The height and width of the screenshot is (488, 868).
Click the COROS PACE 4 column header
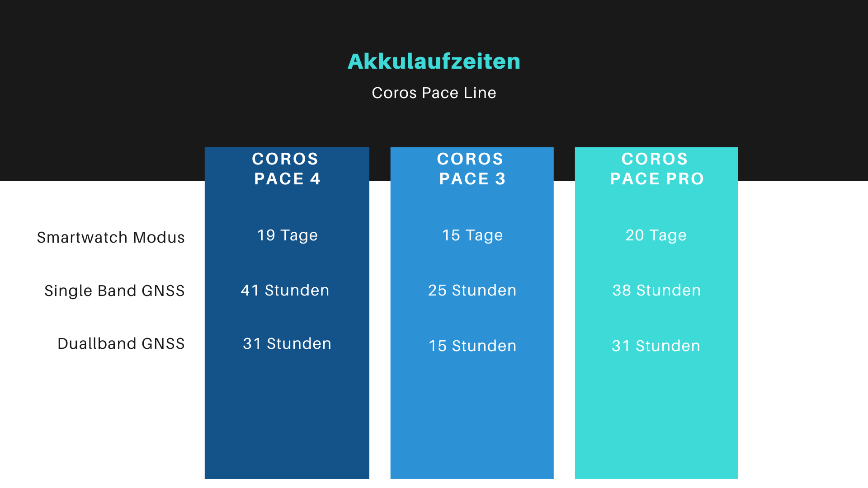point(287,169)
